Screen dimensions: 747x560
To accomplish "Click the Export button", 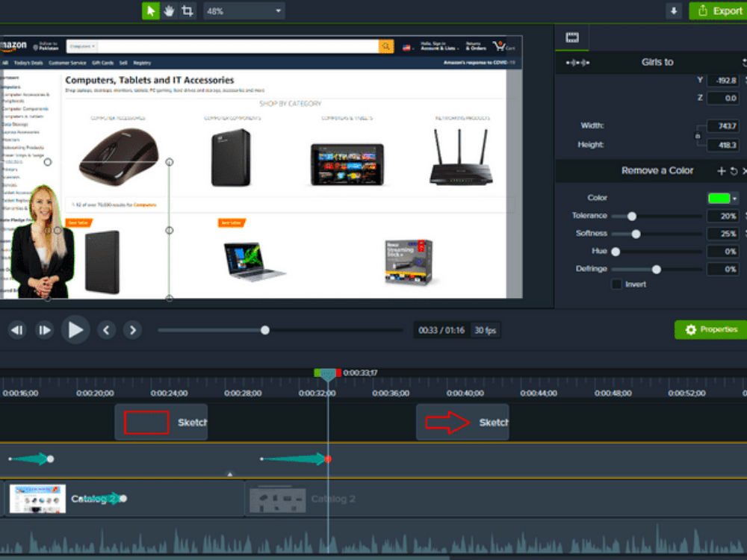I will tap(719, 11).
